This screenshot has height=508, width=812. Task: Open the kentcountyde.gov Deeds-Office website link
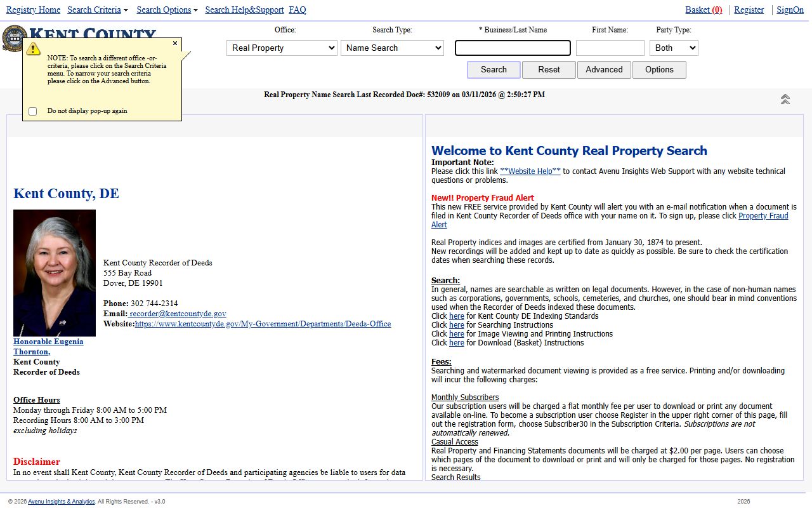(x=263, y=324)
